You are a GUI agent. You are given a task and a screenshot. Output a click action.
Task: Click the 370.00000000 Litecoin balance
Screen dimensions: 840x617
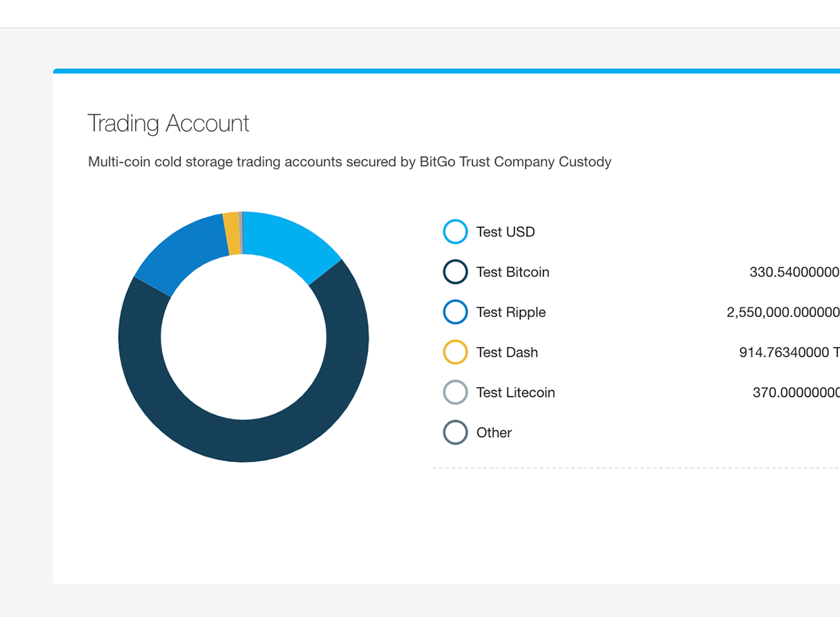click(x=796, y=393)
